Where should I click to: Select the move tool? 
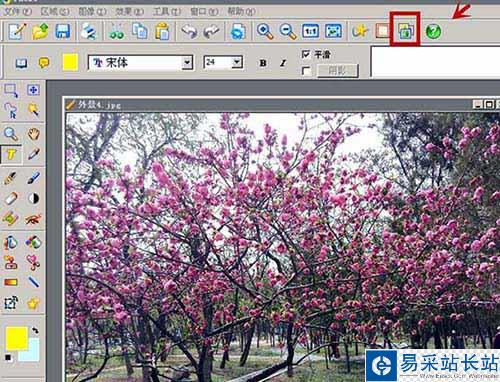(33, 90)
